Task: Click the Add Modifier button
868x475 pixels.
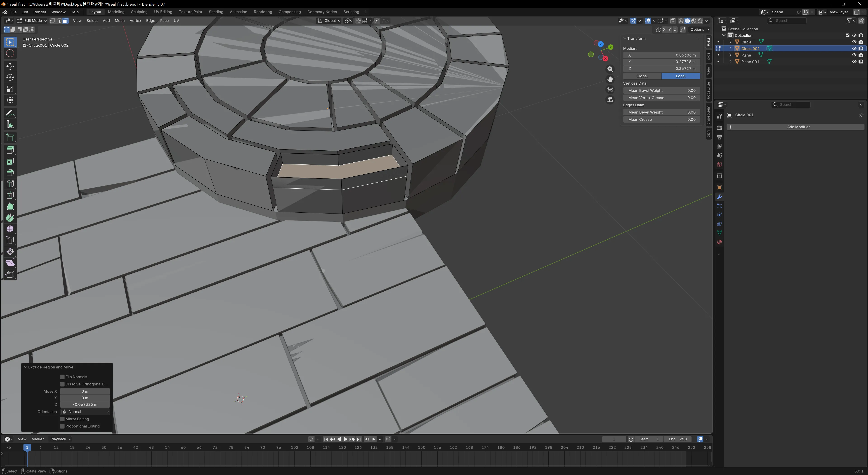Action: coord(798,127)
